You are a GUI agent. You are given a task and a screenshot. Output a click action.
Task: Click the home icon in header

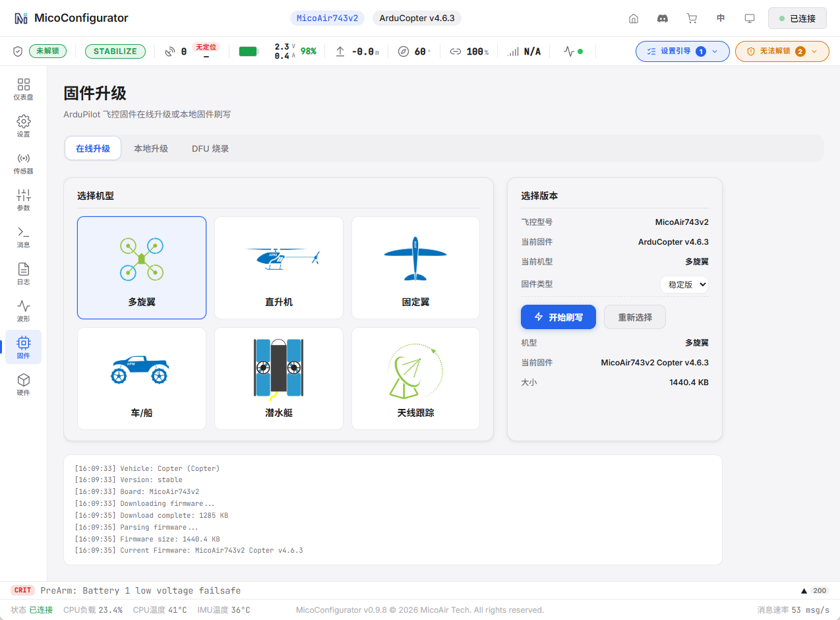(x=634, y=18)
